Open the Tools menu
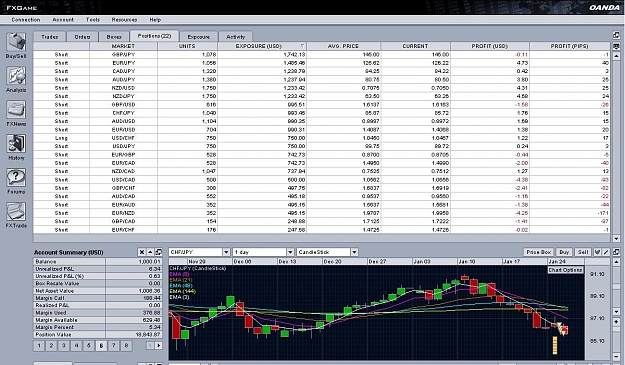Image resolution: width=625 pixels, height=365 pixels. click(x=93, y=20)
